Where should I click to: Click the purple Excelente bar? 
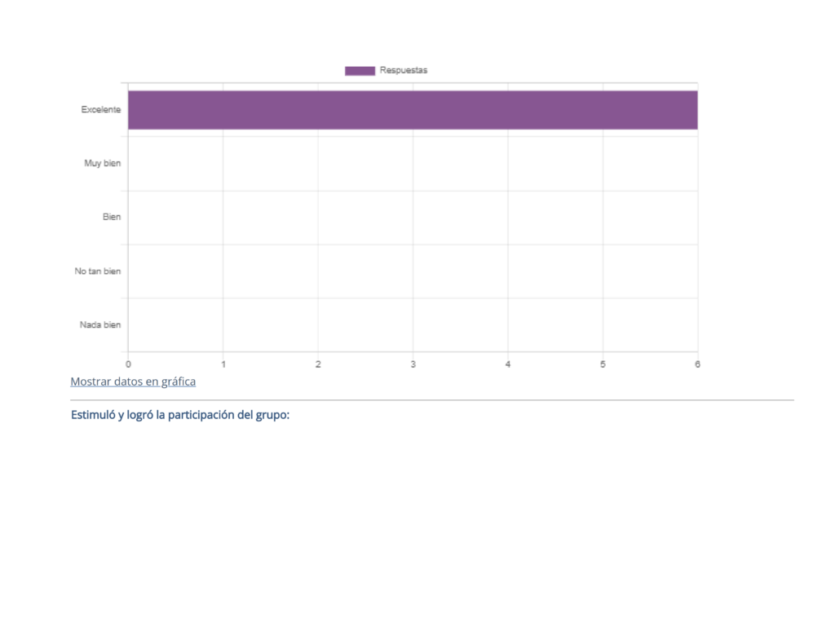tap(413, 110)
